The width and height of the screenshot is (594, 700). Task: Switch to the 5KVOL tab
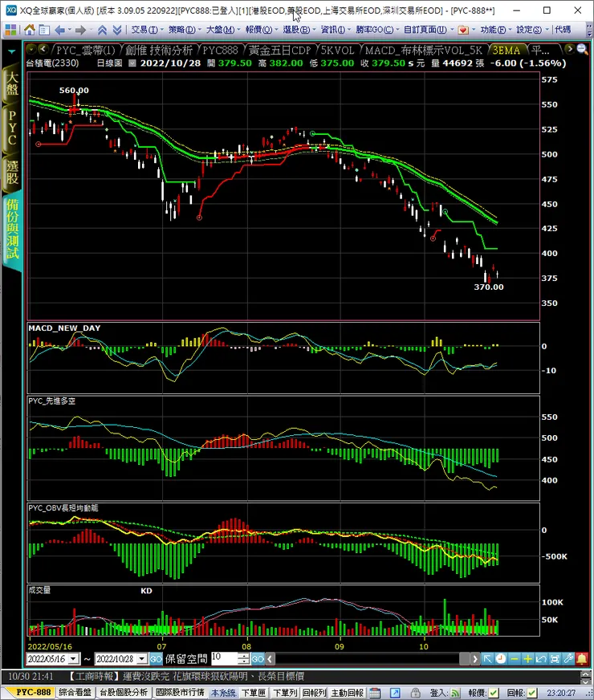337,50
